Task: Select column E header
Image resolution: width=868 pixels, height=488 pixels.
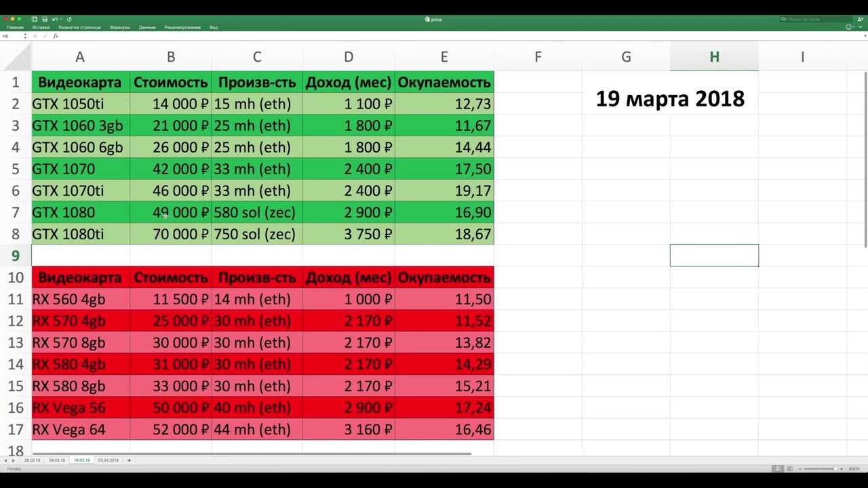Action: [x=444, y=57]
